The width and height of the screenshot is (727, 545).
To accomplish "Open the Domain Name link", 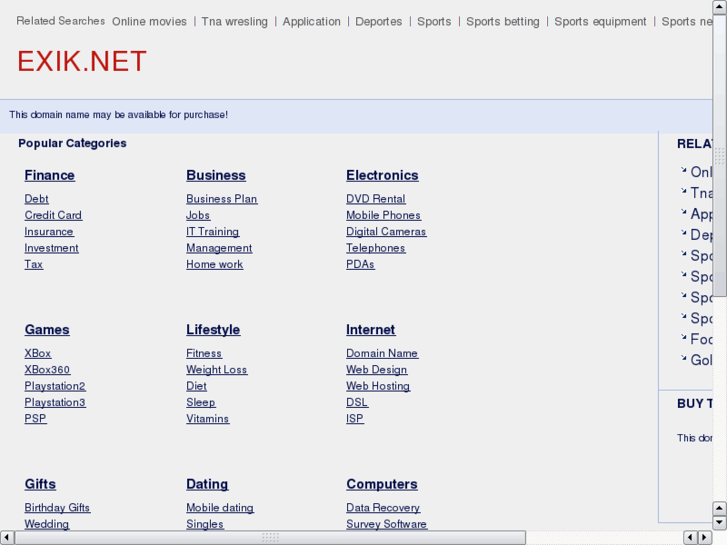I will (382, 353).
